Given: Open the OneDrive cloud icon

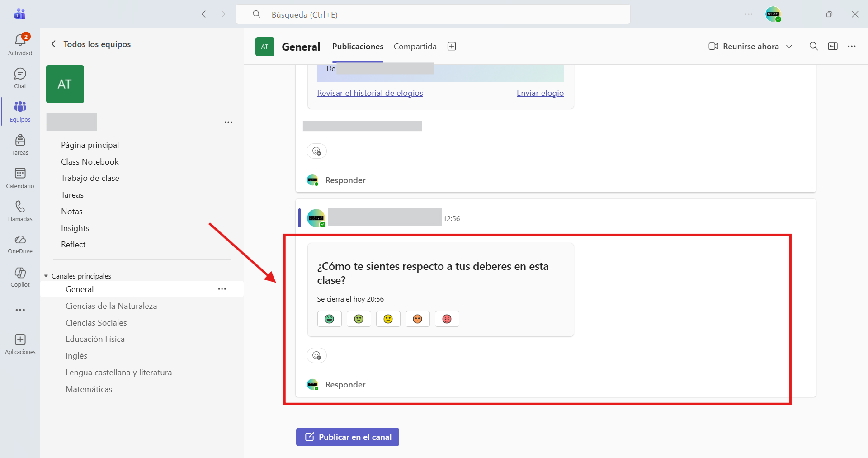Looking at the screenshot, I should [x=20, y=244].
